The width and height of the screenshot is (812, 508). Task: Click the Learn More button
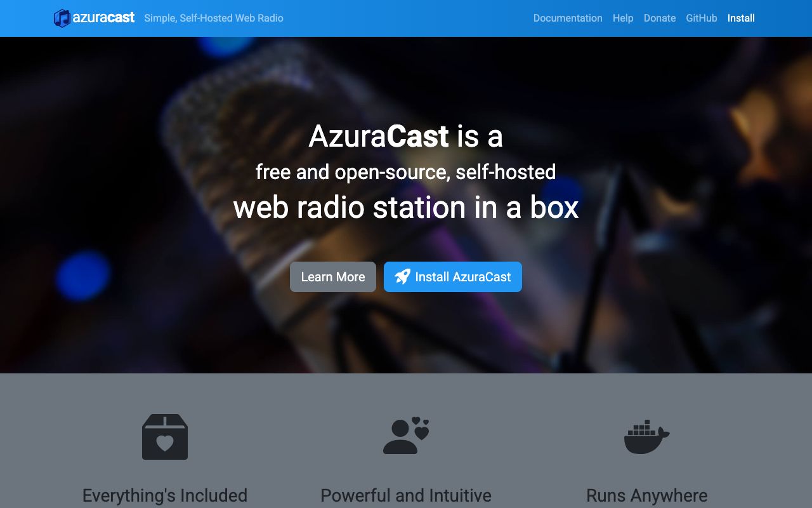click(333, 277)
